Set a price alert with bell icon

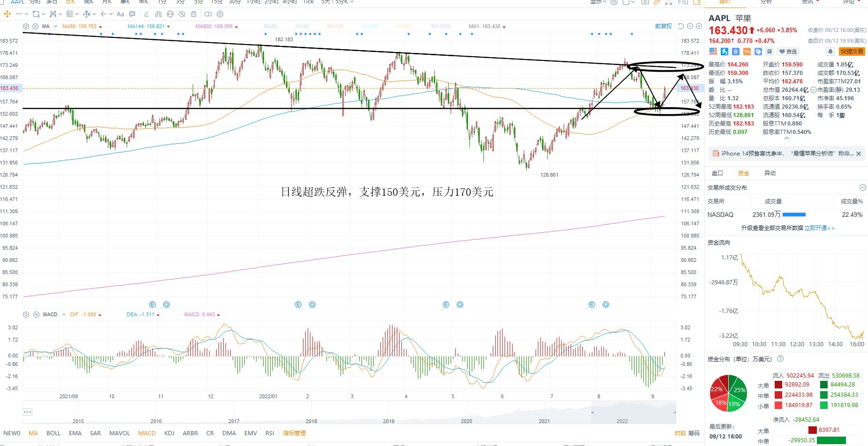(830, 52)
